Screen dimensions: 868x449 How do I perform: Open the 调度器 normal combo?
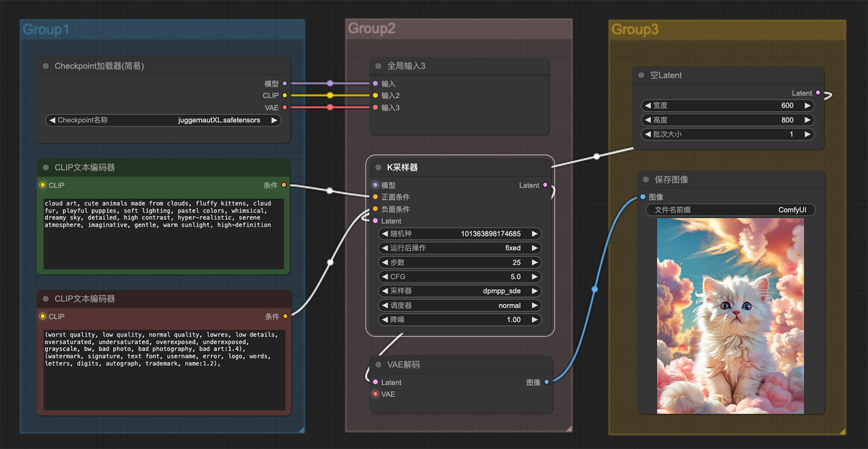click(x=460, y=306)
